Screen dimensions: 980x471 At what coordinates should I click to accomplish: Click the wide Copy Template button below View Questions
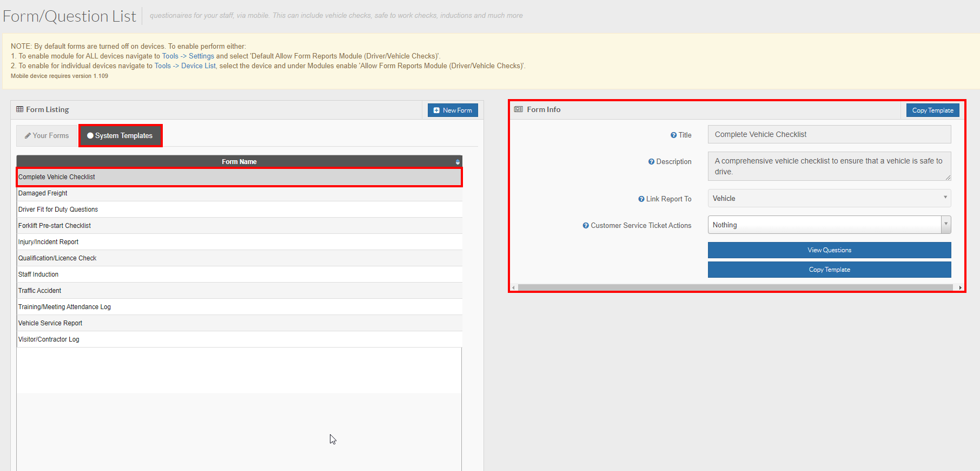pos(829,270)
